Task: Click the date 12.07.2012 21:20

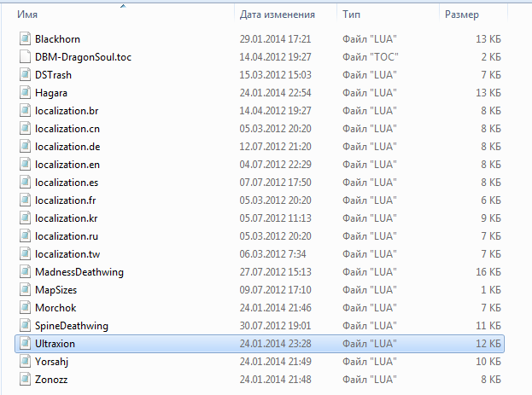Action: coord(275,147)
